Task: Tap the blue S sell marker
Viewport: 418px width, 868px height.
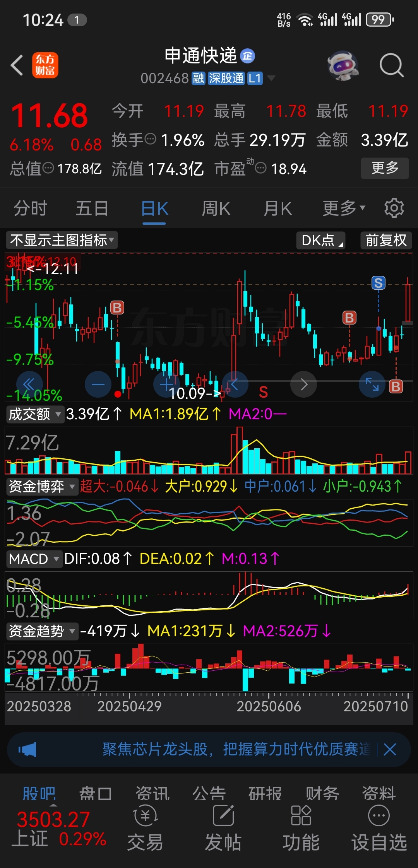Action: [379, 283]
